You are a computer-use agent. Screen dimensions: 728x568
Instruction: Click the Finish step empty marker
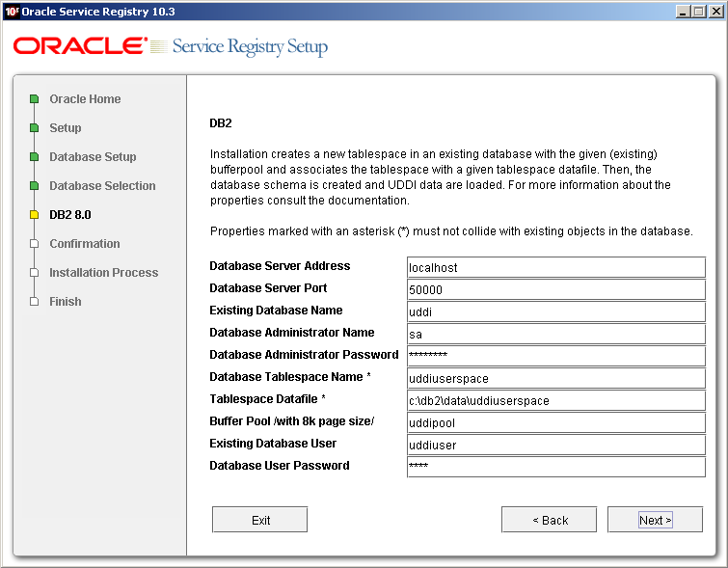(x=34, y=302)
